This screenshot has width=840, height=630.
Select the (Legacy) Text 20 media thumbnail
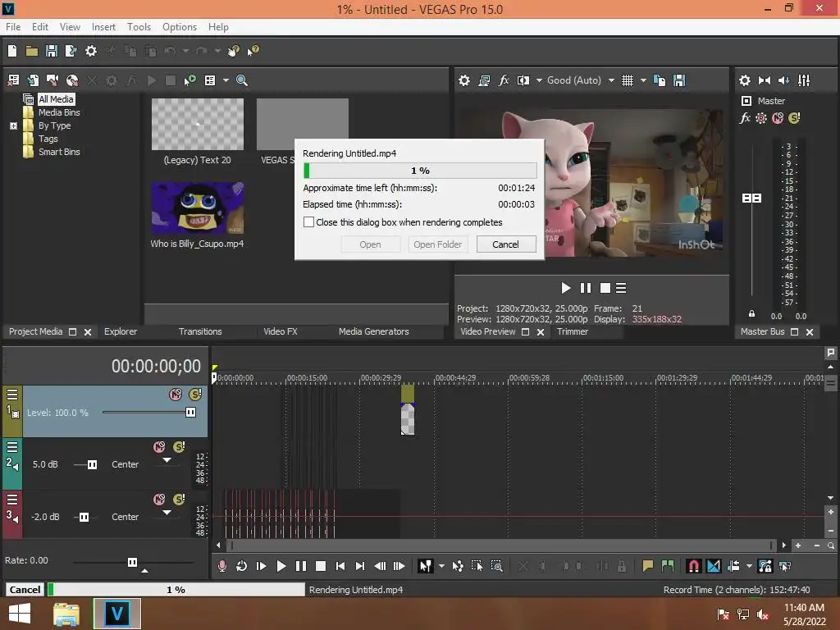(197, 125)
